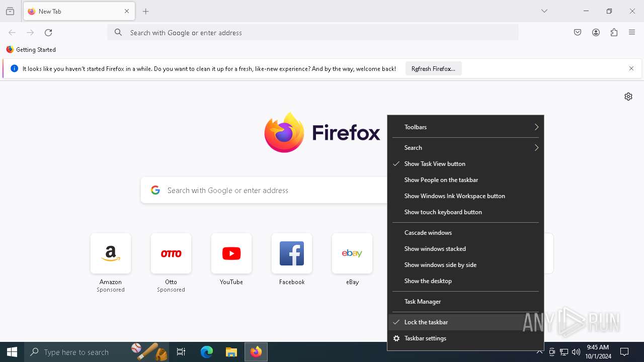Open Task Manager from context menu
The height and width of the screenshot is (362, 644).
coord(465,302)
